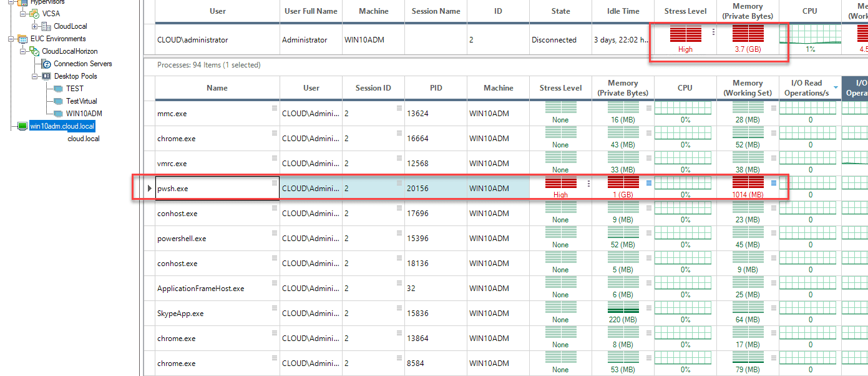Image resolution: width=868 pixels, height=376 pixels.
Task: Collapse the EUC Environments tree node
Action: (12, 39)
